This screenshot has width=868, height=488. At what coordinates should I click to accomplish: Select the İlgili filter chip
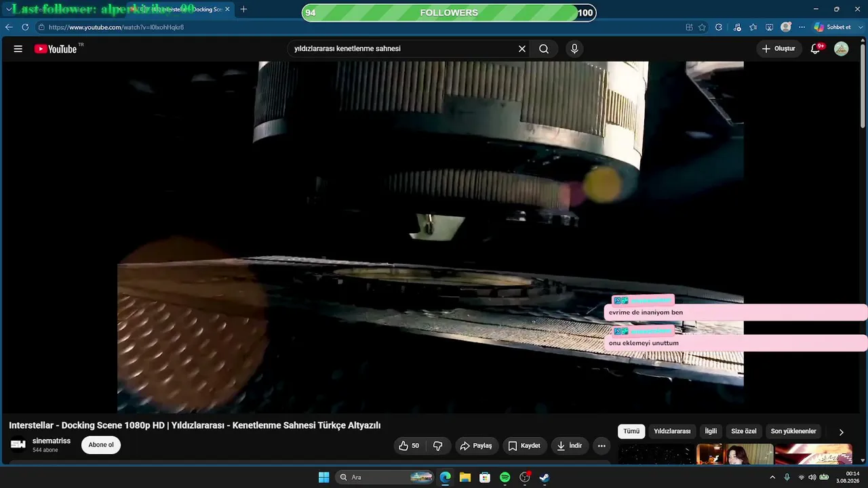[711, 431]
